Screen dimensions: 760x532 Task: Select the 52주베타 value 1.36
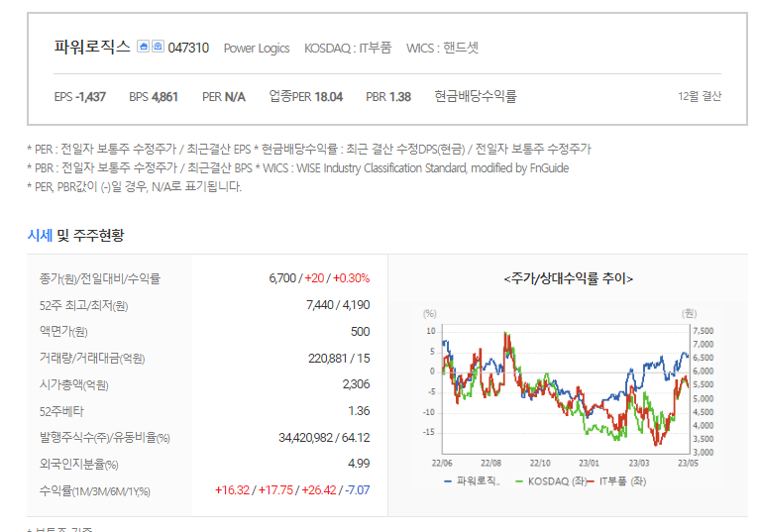tap(359, 411)
